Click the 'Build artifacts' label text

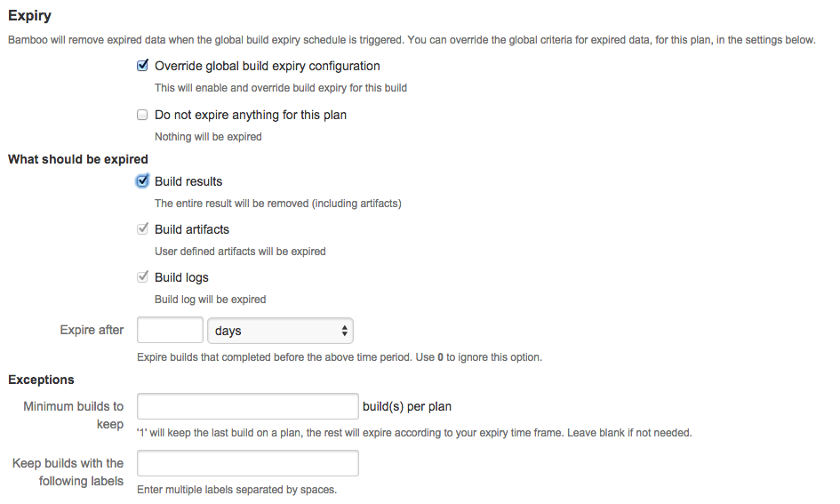click(192, 229)
